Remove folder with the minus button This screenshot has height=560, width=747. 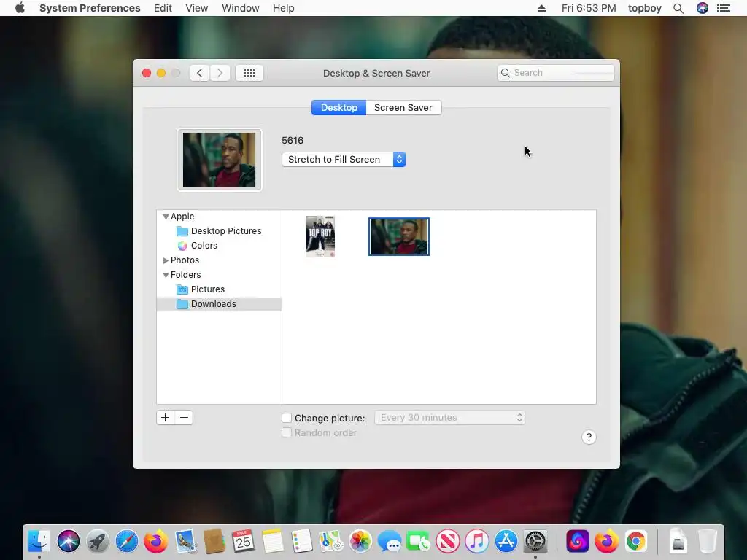pos(184,418)
